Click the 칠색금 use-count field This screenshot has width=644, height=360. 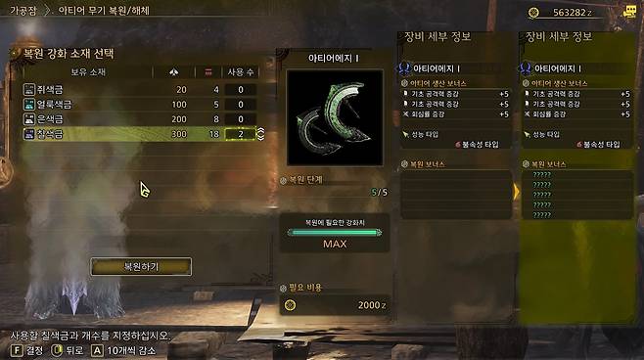(x=241, y=134)
